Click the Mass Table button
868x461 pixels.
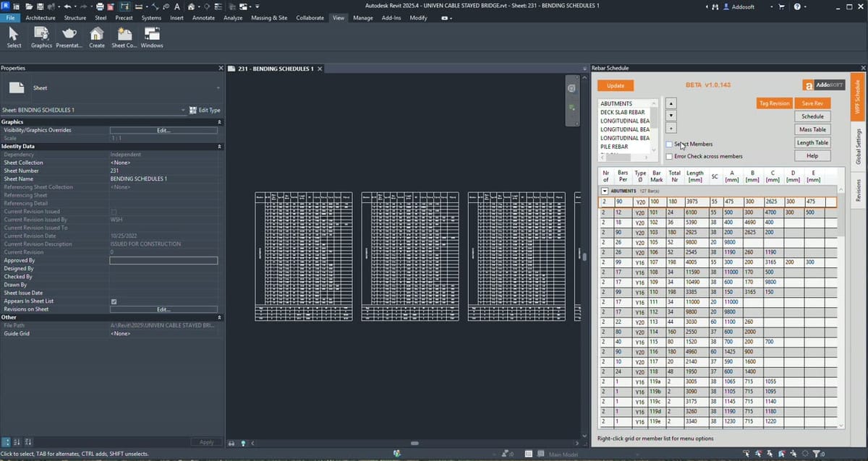point(813,129)
